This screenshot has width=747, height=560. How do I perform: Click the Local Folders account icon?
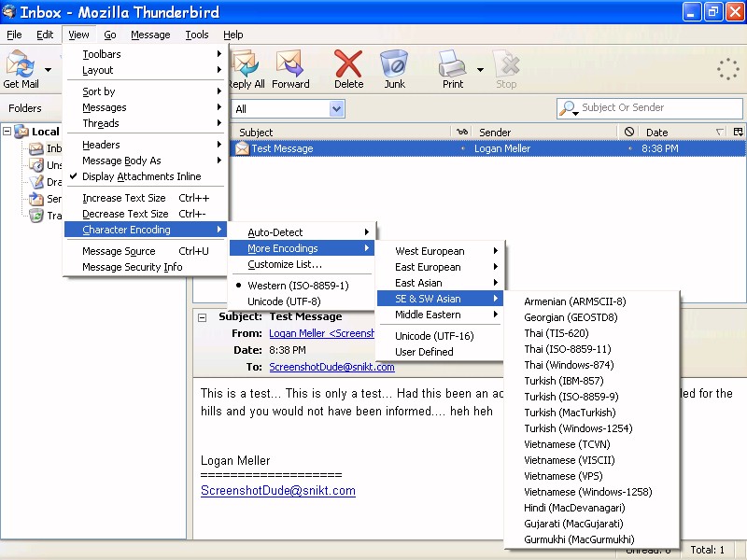[21, 132]
